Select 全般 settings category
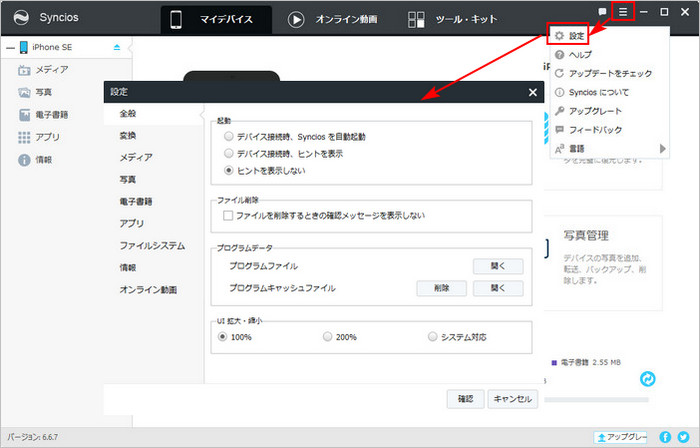 click(x=154, y=114)
